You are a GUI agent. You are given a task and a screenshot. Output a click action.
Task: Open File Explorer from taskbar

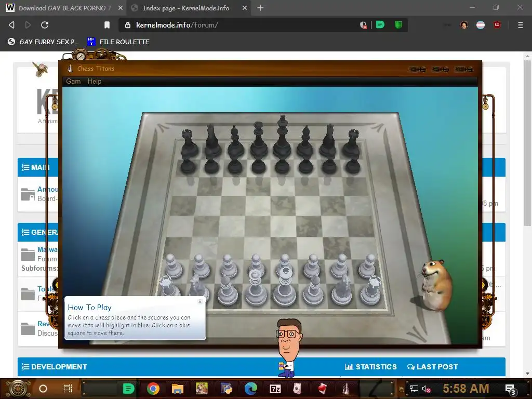(178, 389)
